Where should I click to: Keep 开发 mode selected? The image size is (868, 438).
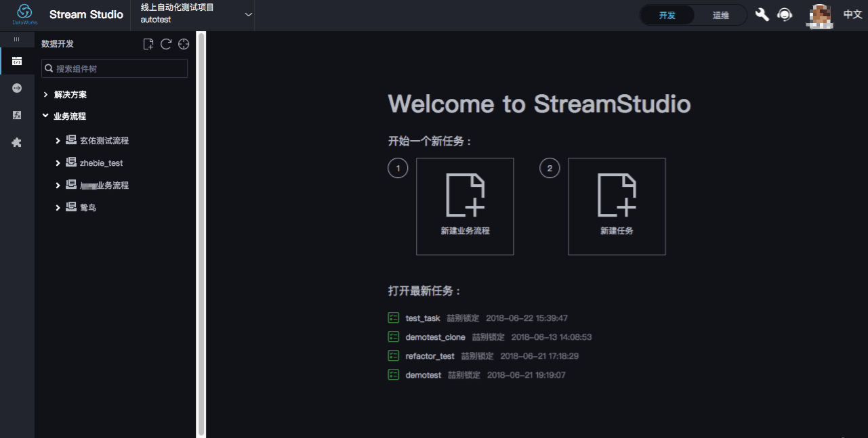point(667,15)
